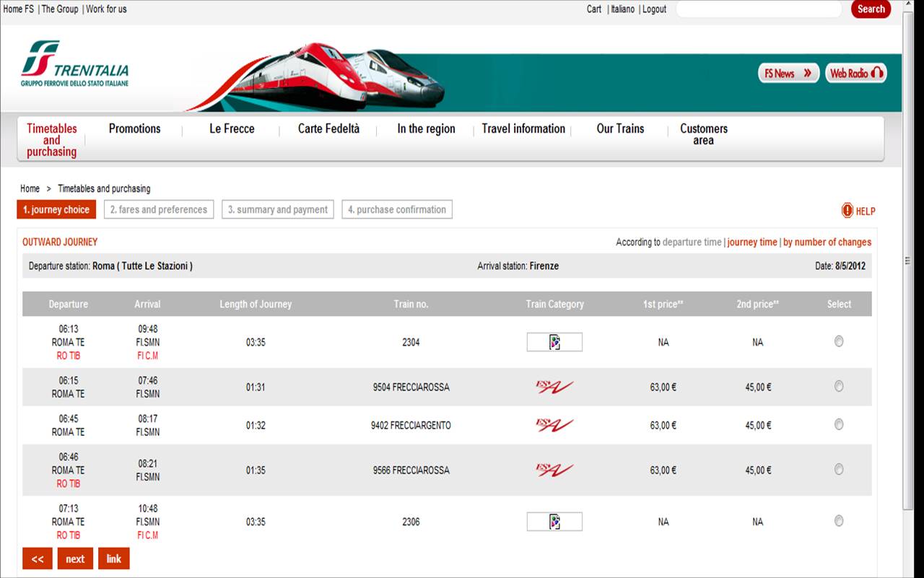The image size is (924, 578).
Task: Sort results by departure time
Action: point(692,242)
